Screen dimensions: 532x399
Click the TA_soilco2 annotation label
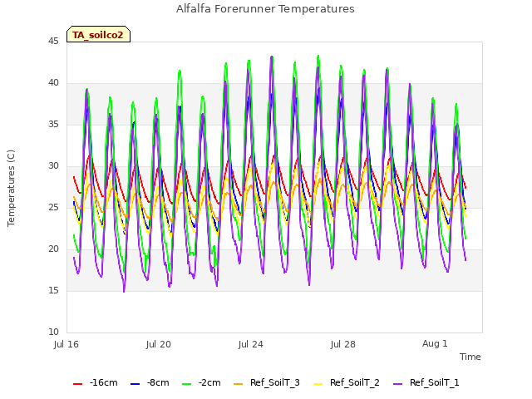coord(98,34)
